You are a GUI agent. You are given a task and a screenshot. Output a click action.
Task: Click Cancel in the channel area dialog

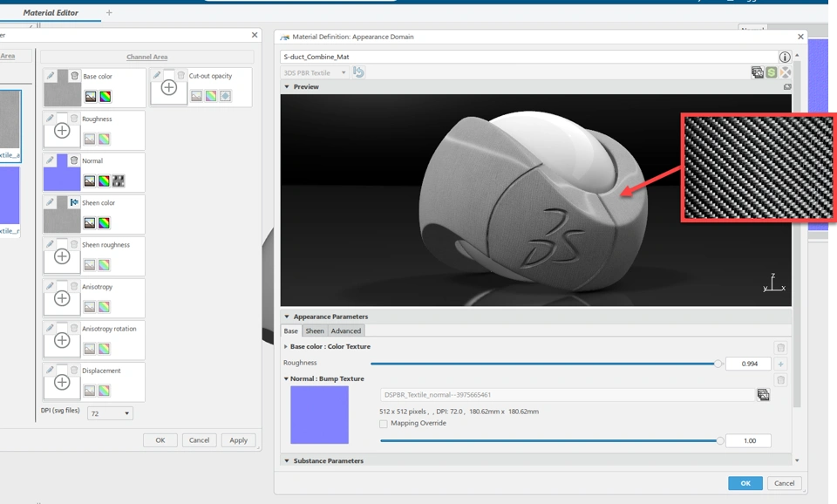pos(199,440)
